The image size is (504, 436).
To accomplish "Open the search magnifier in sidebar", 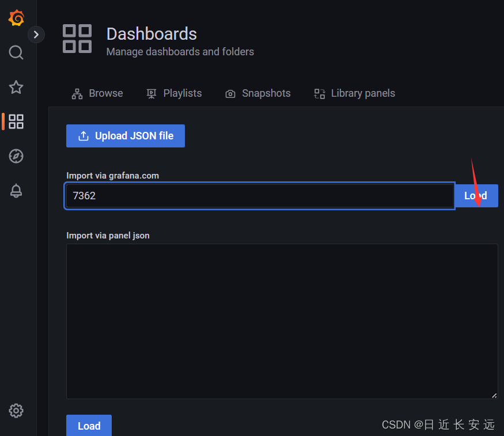I will (16, 52).
